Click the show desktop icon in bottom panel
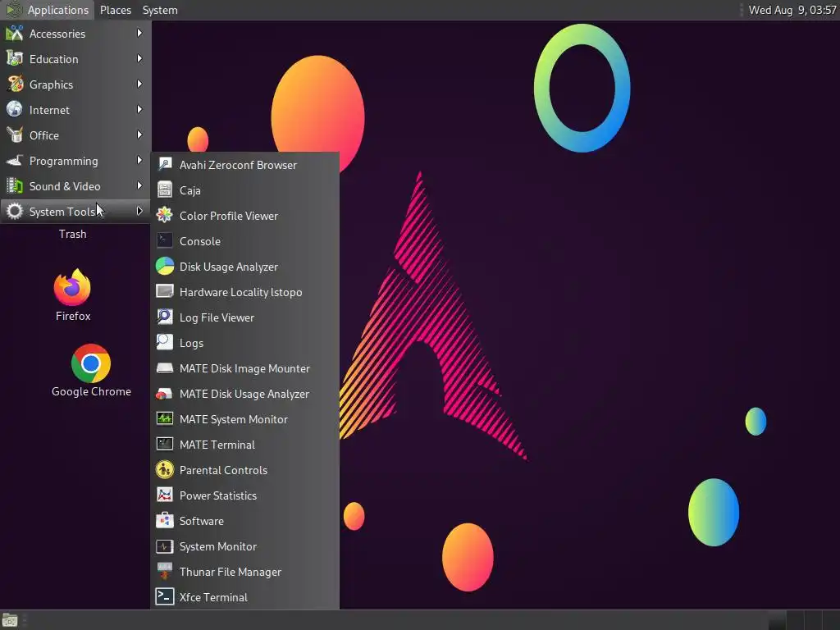Viewport: 840px width, 630px height. click(x=10, y=620)
